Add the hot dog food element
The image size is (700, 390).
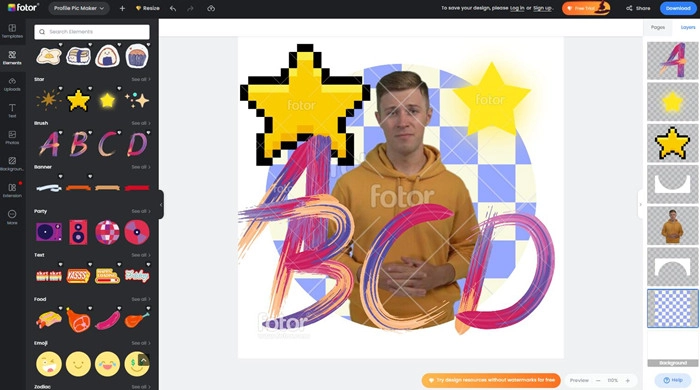49,319
